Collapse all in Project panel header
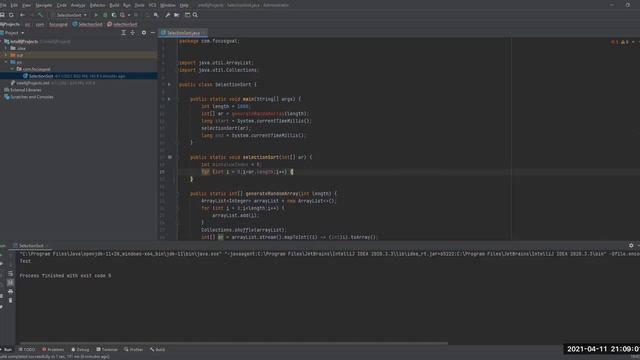Viewport: 640px width, 360px height. 133,33
